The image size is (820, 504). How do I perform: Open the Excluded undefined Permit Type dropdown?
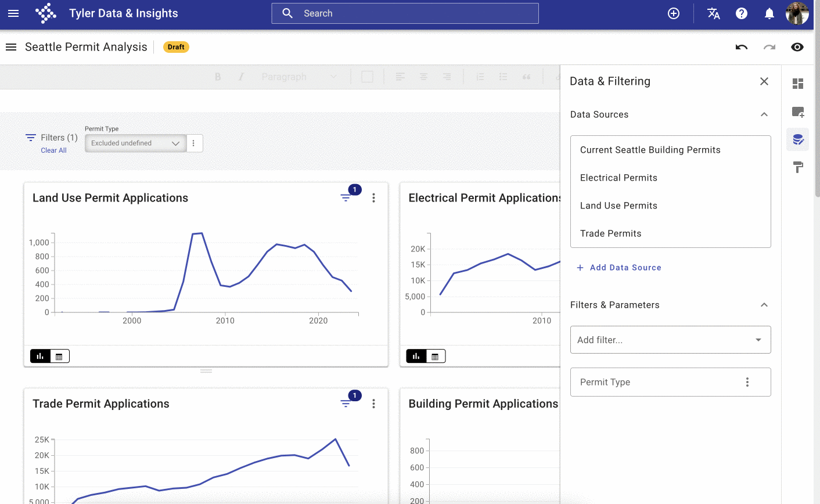pos(135,143)
